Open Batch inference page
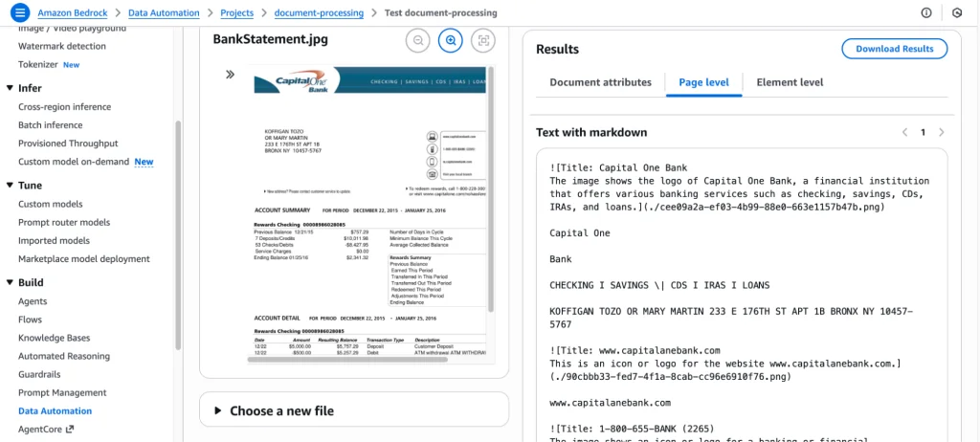980x442 pixels. (x=50, y=125)
